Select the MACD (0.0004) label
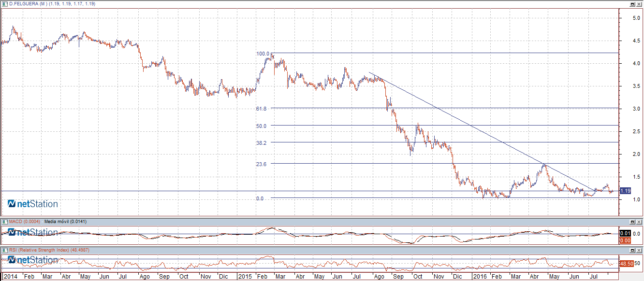644x281 pixels. [x=24, y=221]
